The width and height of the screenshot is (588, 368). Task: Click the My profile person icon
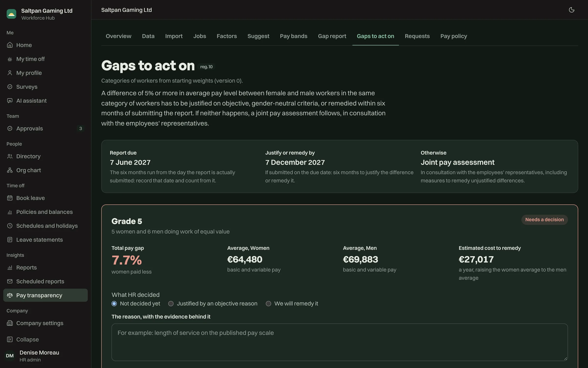click(10, 73)
